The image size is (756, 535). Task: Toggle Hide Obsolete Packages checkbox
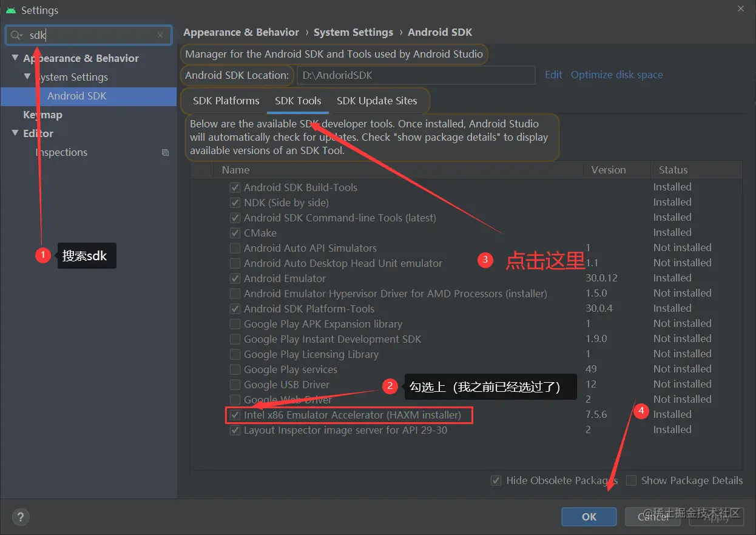(496, 480)
